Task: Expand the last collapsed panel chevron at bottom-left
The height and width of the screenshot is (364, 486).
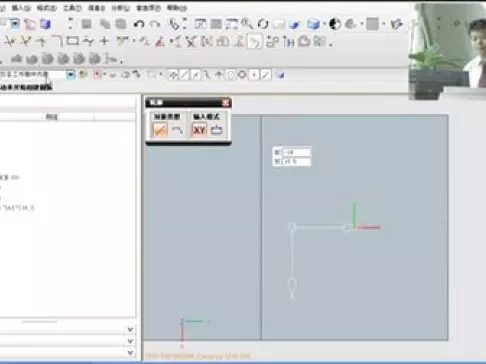Action: (130, 352)
